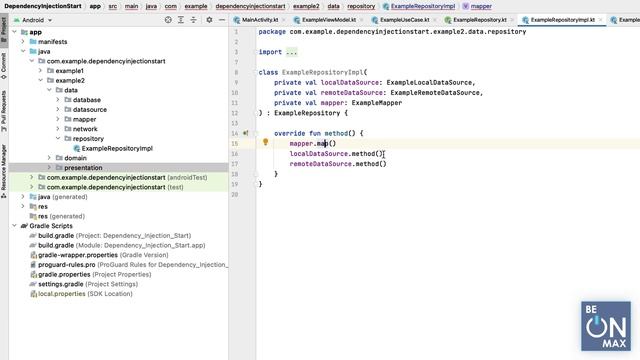640x360 pixels.
Task: Click the Collapse All icon in Project panel
Action: click(193, 20)
